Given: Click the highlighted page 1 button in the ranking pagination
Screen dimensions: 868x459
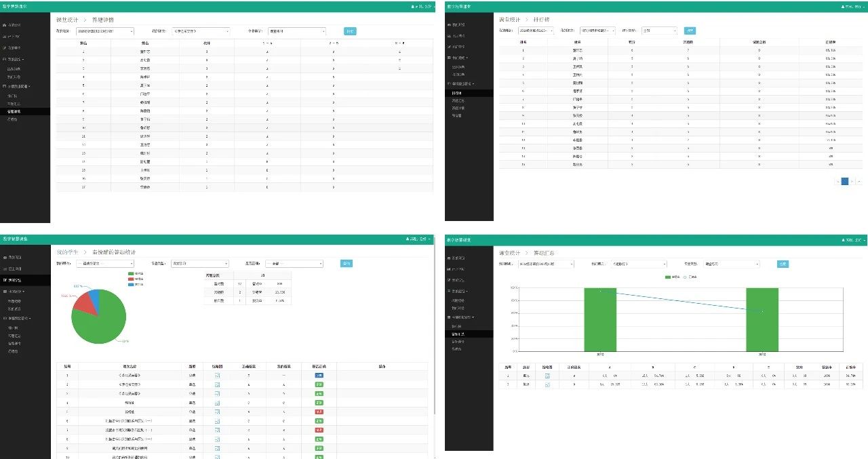Looking at the screenshot, I should (844, 182).
